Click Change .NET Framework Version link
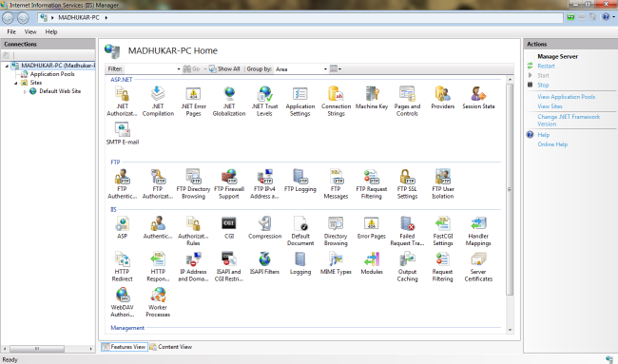The height and width of the screenshot is (364, 618). [x=569, y=120]
